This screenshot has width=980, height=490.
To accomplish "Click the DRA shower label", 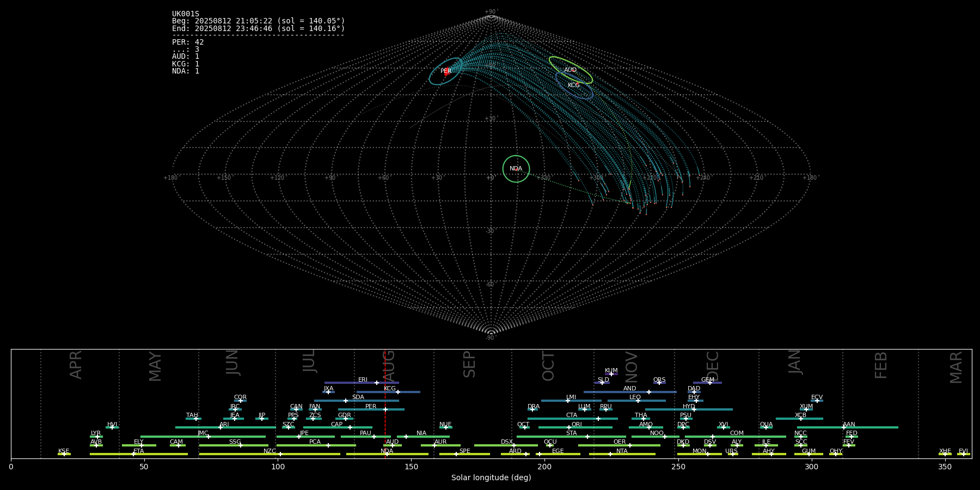I will tap(534, 407).
